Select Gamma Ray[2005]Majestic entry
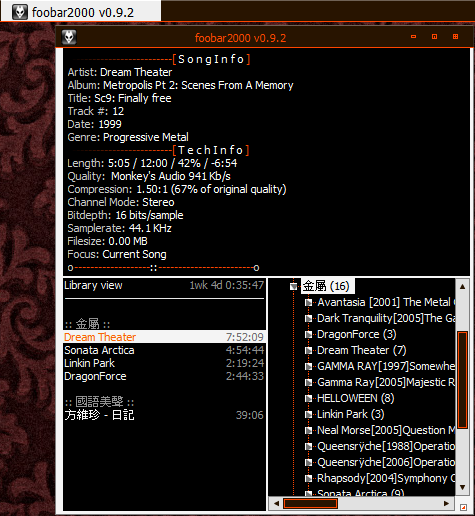This screenshot has width=475, height=516. (386, 382)
